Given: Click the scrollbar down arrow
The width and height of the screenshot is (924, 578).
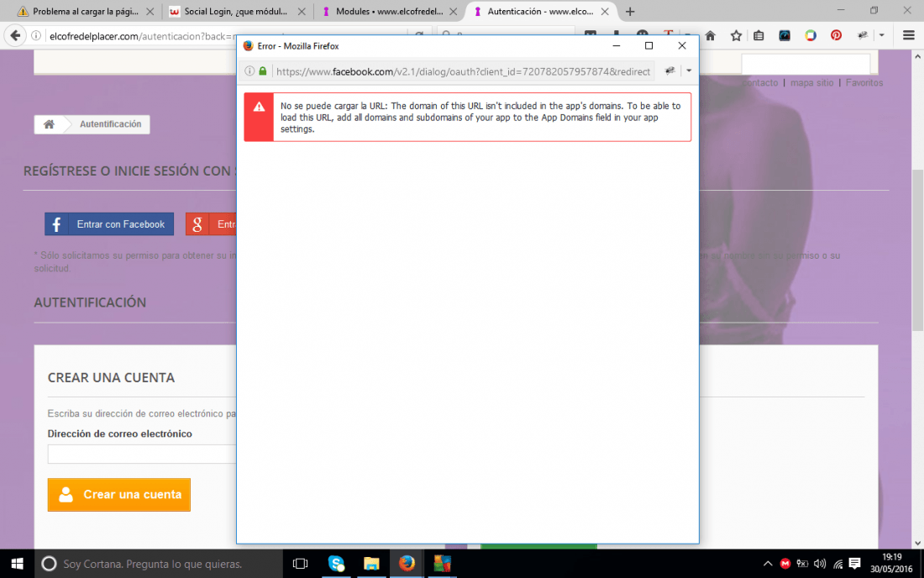Looking at the screenshot, I should click(x=917, y=543).
